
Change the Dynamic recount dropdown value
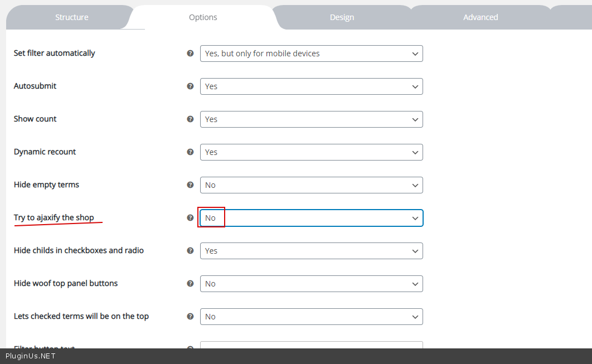pyautogui.click(x=311, y=152)
